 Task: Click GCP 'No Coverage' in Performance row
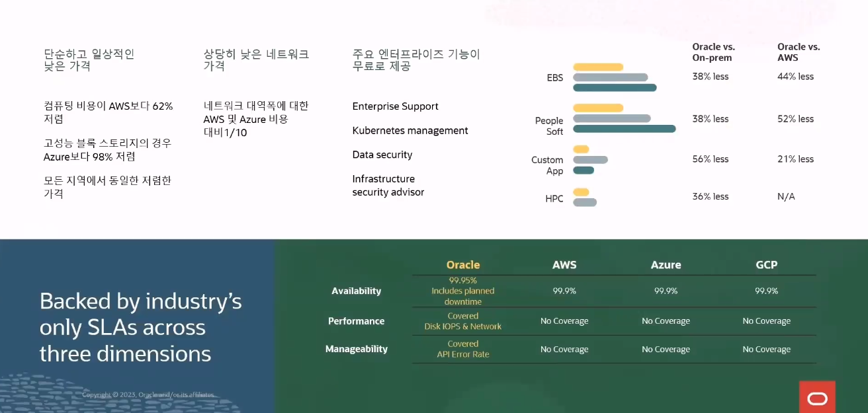coord(766,321)
